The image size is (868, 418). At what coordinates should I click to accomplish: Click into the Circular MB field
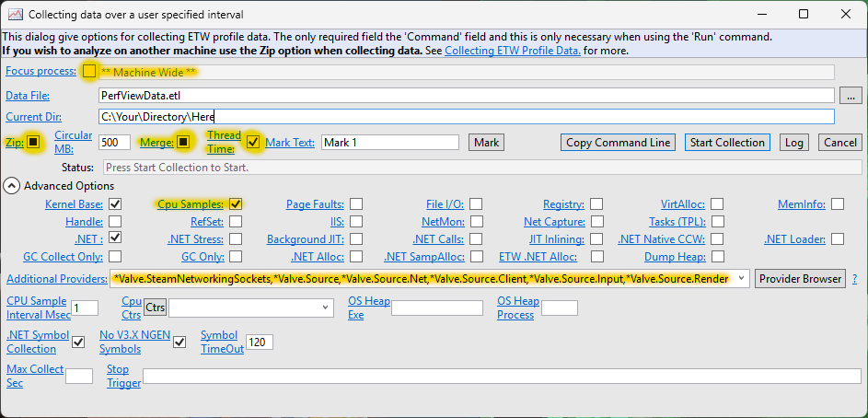click(x=115, y=142)
